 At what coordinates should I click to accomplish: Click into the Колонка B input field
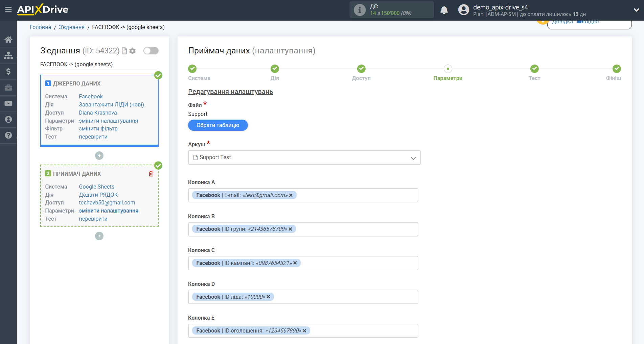point(303,229)
